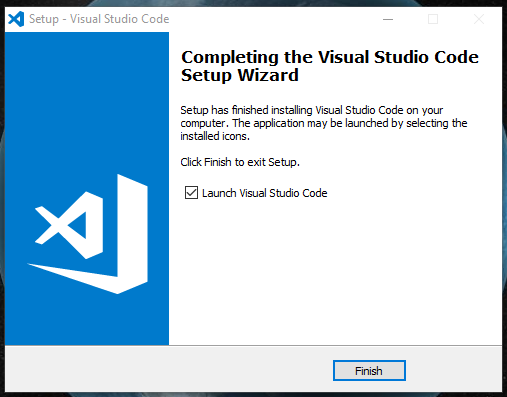
Task: Uncheck the Launch Visual Studio Code checkbox
Action: pos(191,193)
